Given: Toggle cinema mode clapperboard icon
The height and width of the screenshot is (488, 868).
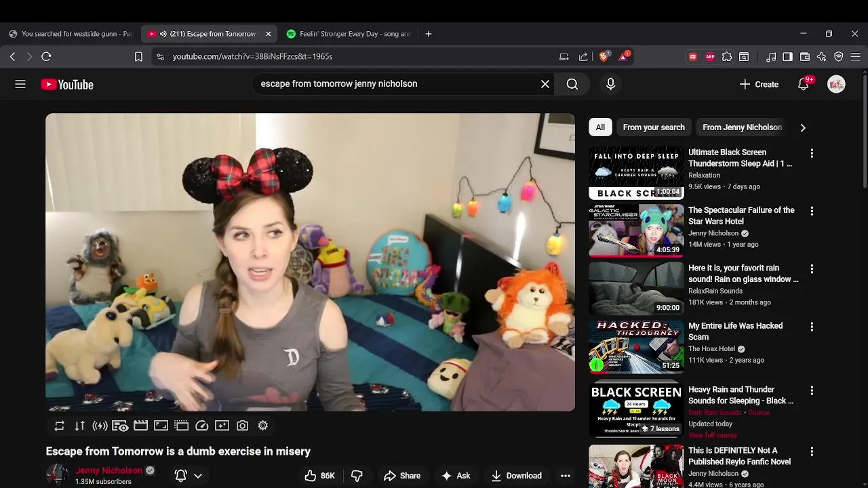Looking at the screenshot, I should (140, 426).
